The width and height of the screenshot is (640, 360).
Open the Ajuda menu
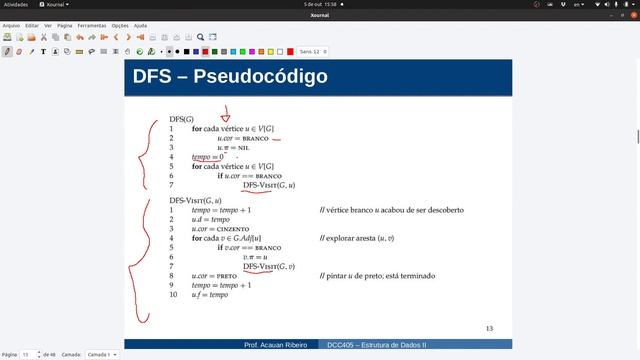[140, 26]
